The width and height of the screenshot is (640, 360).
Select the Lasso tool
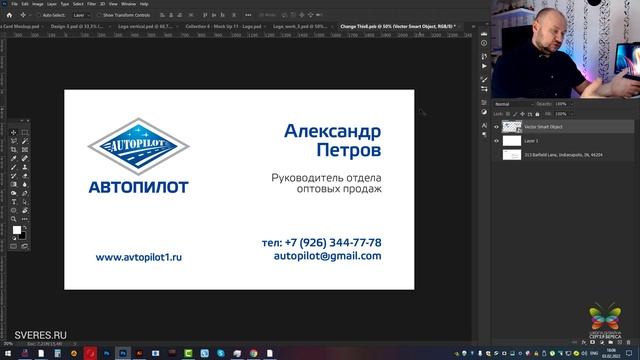click(13, 141)
